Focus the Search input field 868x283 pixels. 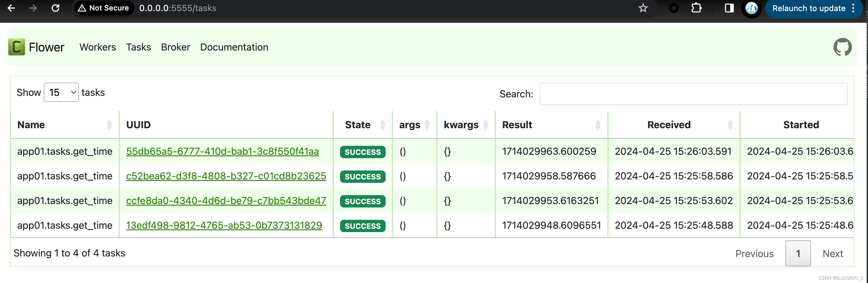click(x=693, y=94)
